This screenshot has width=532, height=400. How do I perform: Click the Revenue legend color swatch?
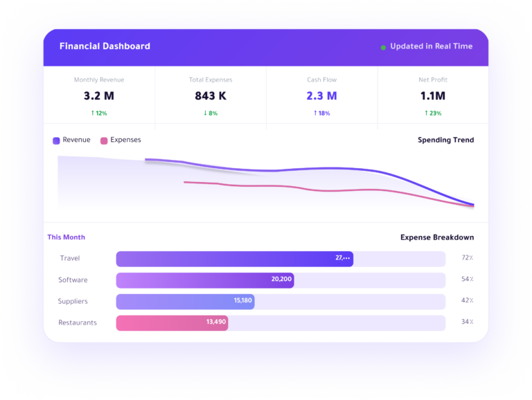pos(56,140)
